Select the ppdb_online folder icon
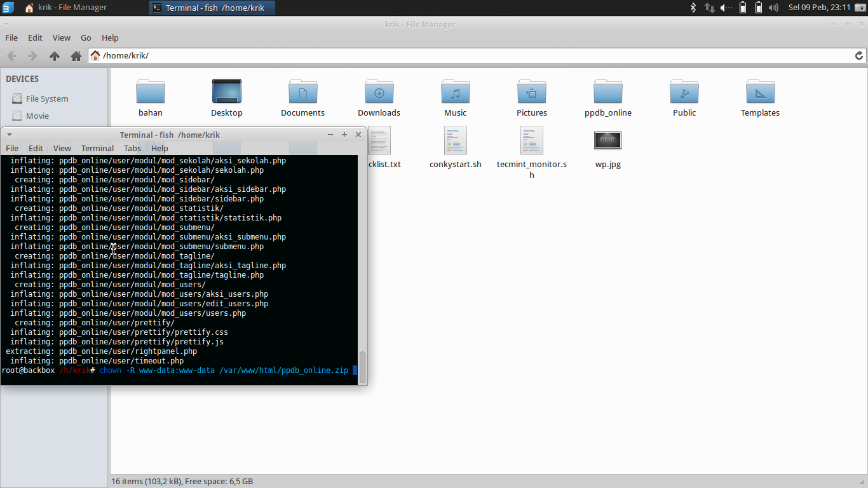868x488 pixels. [608, 91]
